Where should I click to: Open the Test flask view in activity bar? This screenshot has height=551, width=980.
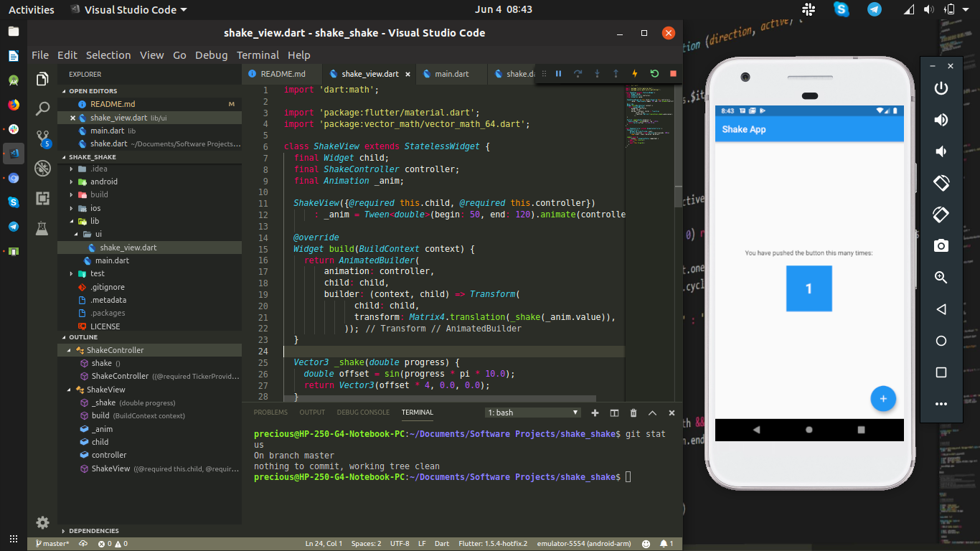pyautogui.click(x=42, y=228)
